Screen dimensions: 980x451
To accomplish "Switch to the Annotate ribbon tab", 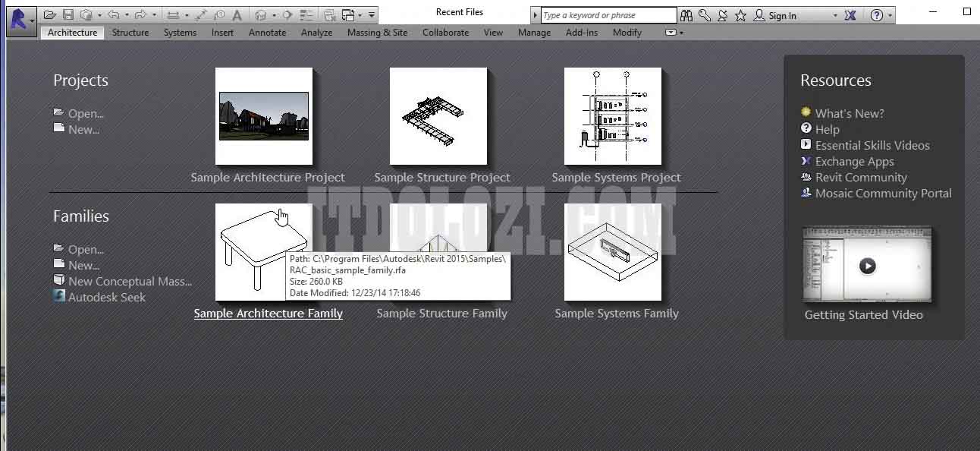I will 267,32.
